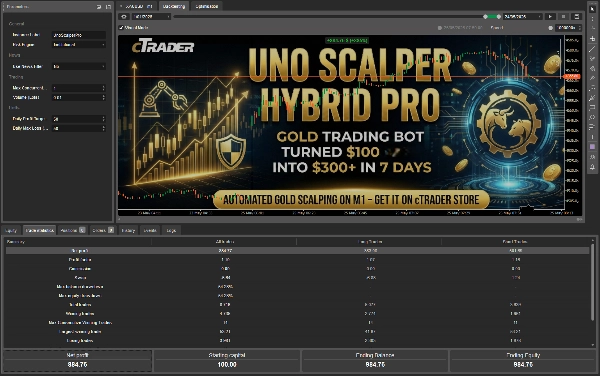Click the bell alert icon in right toolbar
The image size is (600, 376).
click(x=592, y=167)
